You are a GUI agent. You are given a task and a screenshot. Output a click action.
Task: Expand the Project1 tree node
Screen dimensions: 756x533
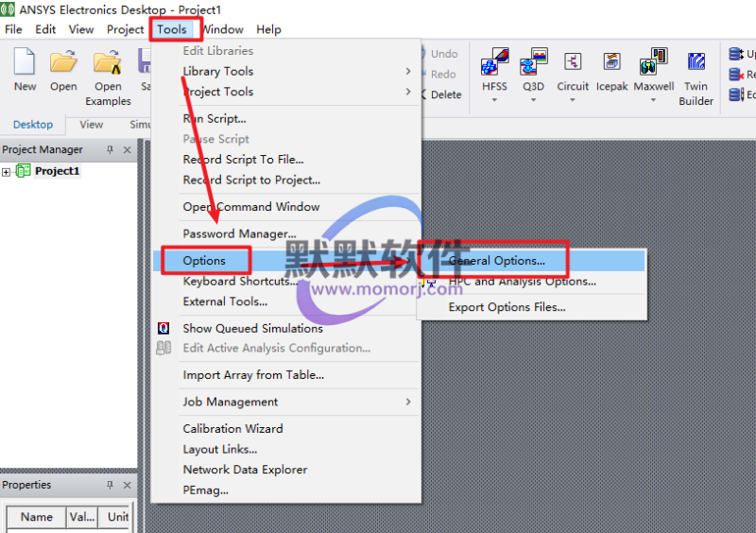[7, 172]
